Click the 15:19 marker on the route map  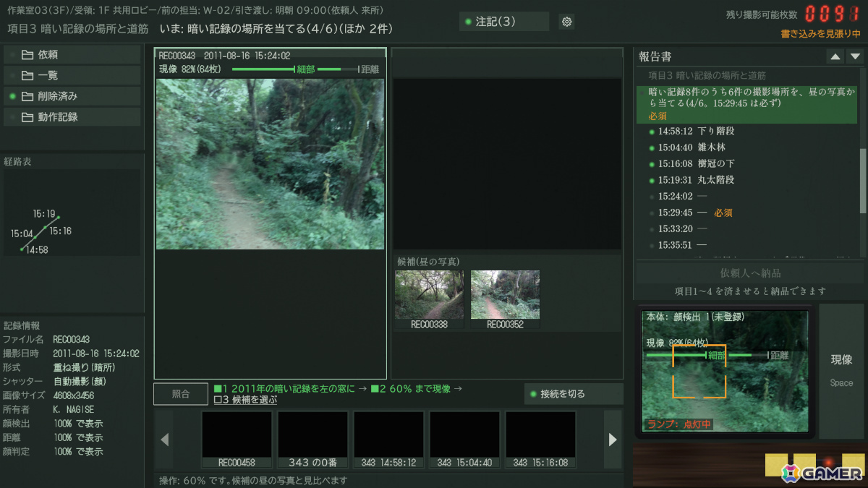click(x=58, y=217)
